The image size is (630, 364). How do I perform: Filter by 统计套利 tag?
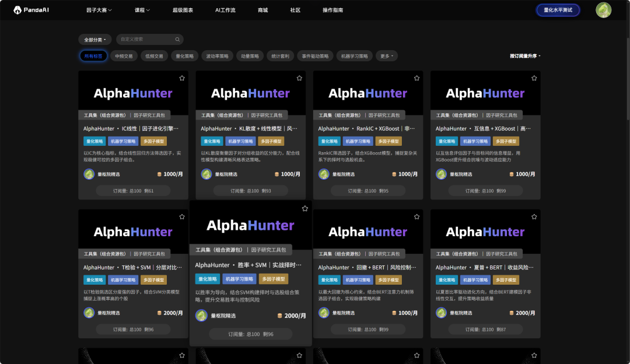click(x=281, y=56)
